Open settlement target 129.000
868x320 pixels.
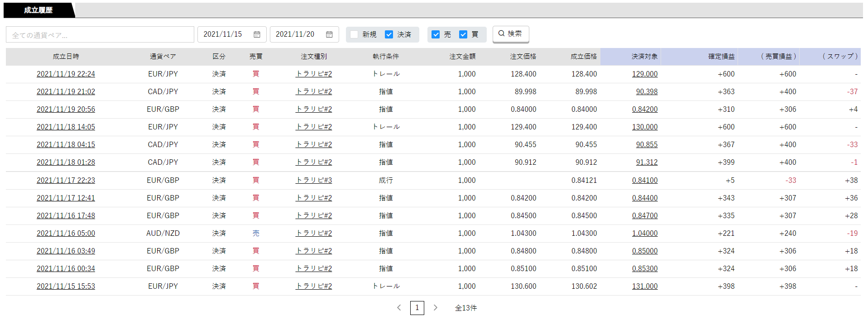[x=645, y=74]
